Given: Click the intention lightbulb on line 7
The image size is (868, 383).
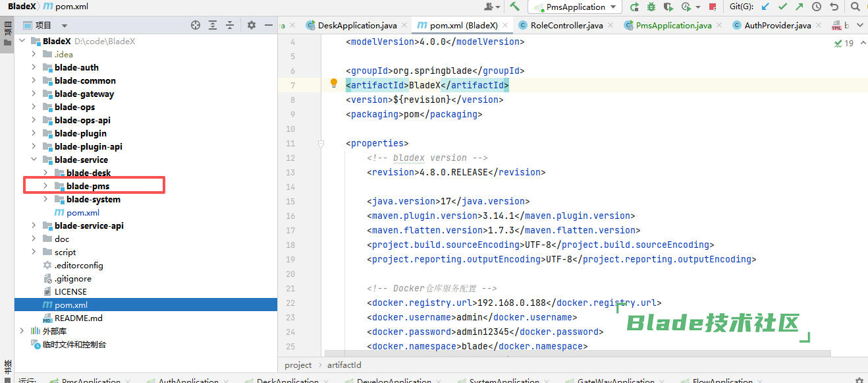Looking at the screenshot, I should (334, 84).
